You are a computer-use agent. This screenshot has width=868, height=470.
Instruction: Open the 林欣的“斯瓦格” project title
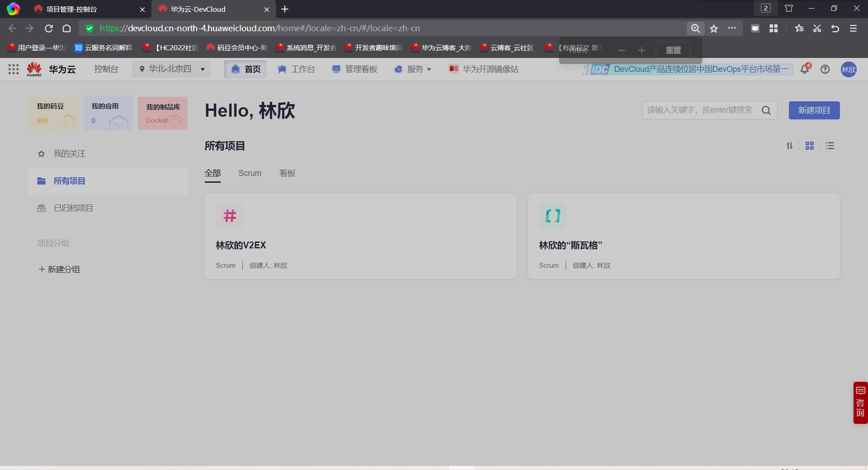(571, 245)
